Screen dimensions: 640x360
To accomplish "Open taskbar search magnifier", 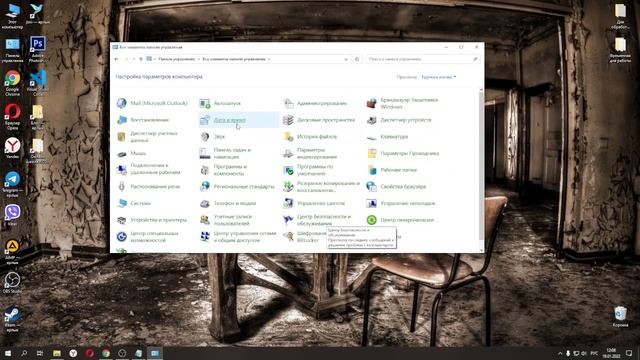I will tap(24, 353).
